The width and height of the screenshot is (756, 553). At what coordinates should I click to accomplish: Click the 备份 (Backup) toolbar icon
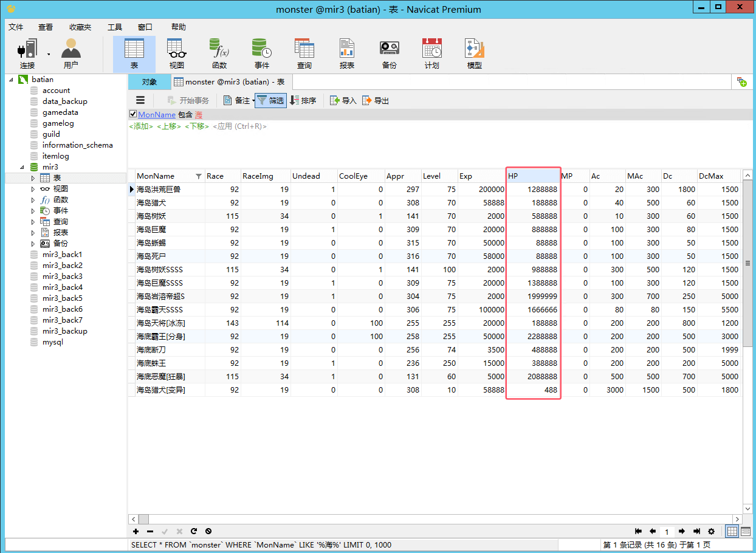(389, 53)
